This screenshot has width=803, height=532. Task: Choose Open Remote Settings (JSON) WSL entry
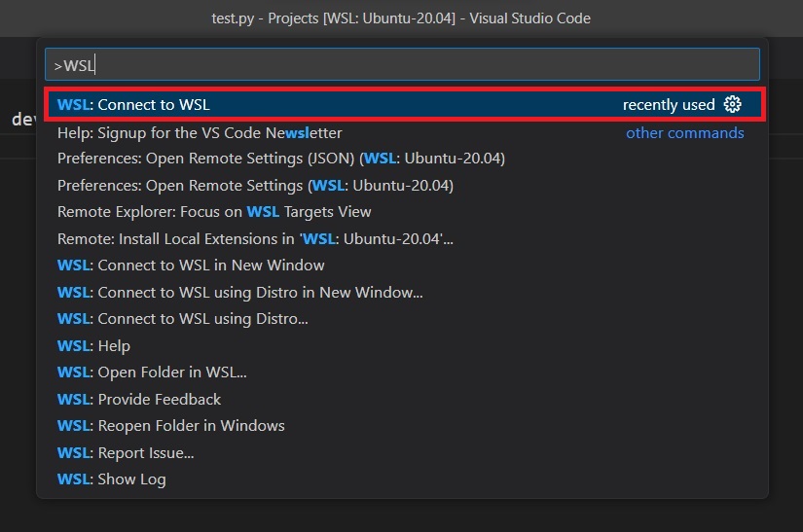402,159
